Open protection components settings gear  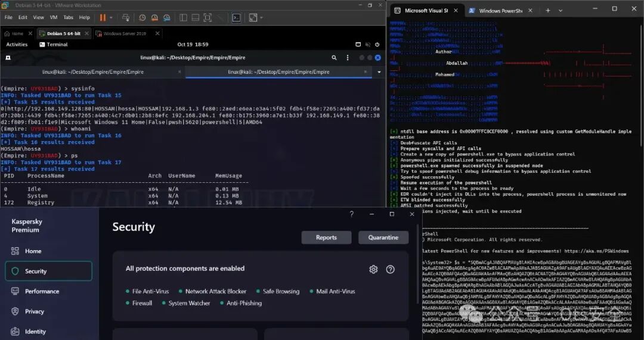[x=373, y=269]
